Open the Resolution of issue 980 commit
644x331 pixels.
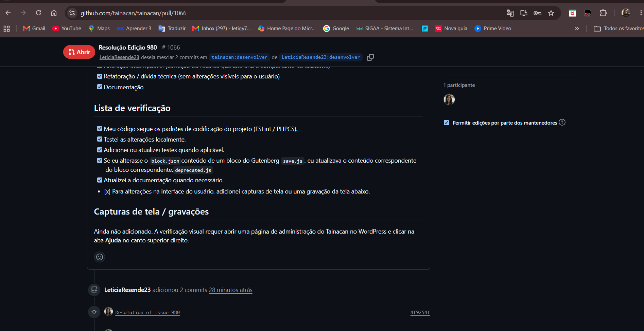(147, 312)
